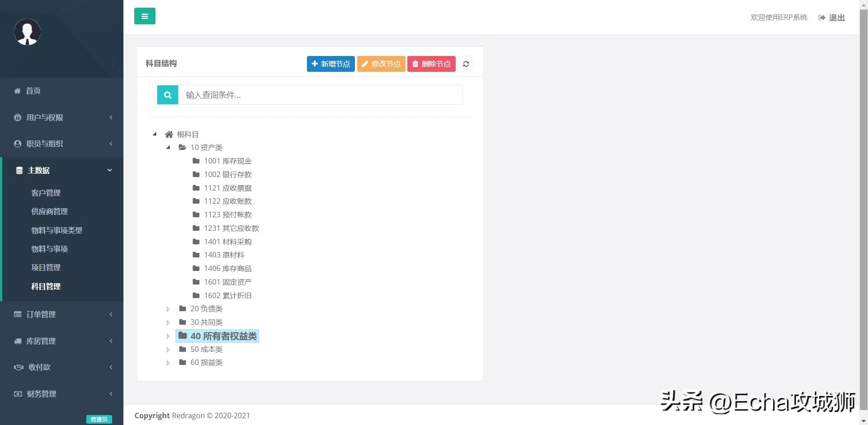
Task: Collapse the 根科目 root node
Action: [x=154, y=134]
